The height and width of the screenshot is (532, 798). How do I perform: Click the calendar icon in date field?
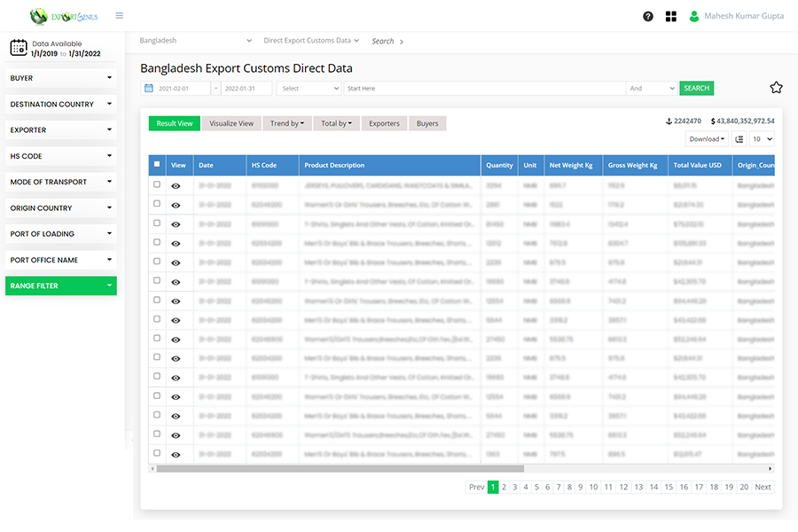point(149,89)
